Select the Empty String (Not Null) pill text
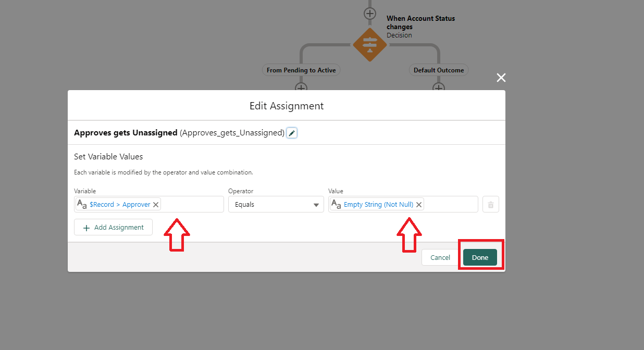Viewport: 644px width, 350px height. point(378,205)
